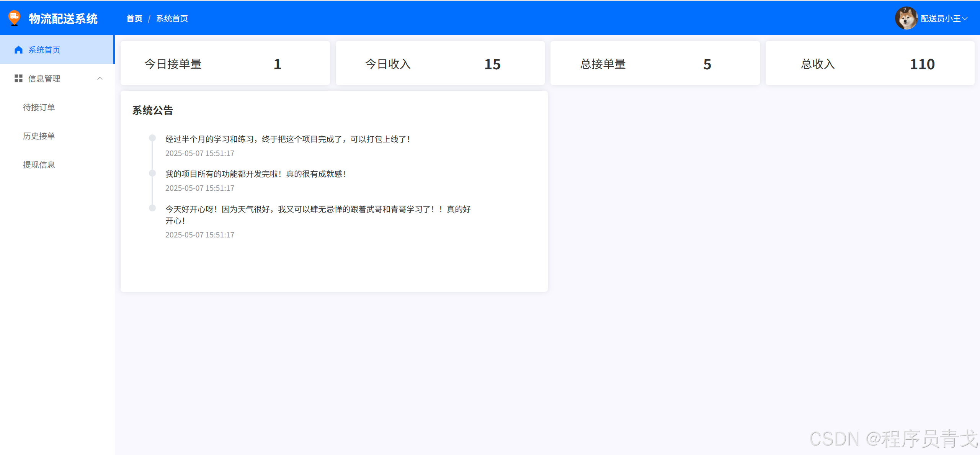The width and height of the screenshot is (980, 455).
Task: Open the 配送员小王 user dropdown arrow
Action: 965,18
